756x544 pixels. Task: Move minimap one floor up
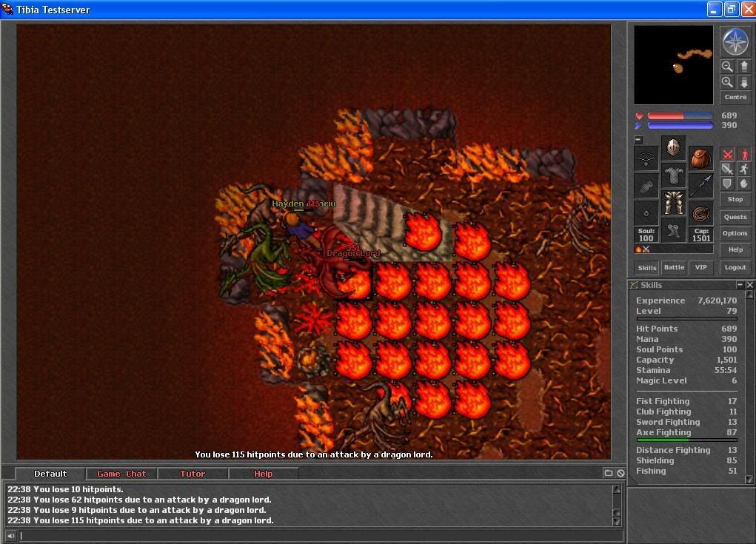[744, 67]
